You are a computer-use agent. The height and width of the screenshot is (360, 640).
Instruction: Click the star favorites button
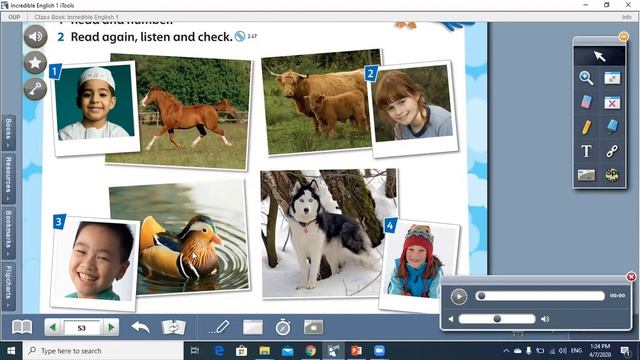click(36, 62)
